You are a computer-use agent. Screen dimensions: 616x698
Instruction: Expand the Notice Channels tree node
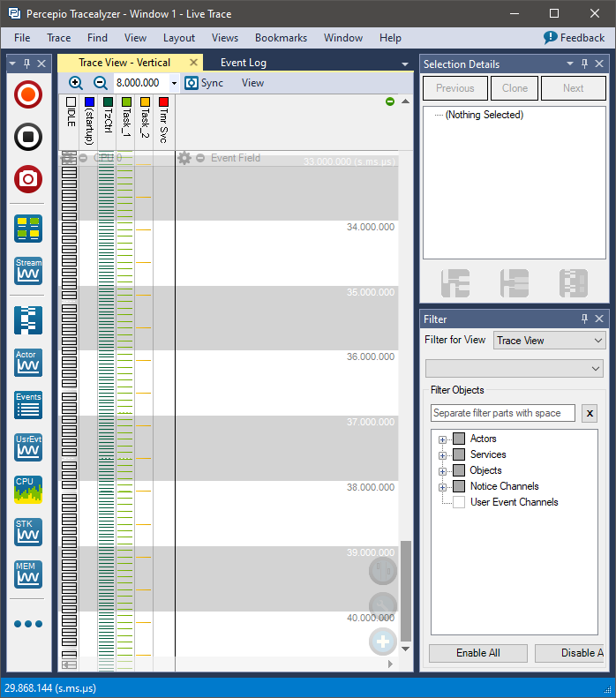point(442,487)
